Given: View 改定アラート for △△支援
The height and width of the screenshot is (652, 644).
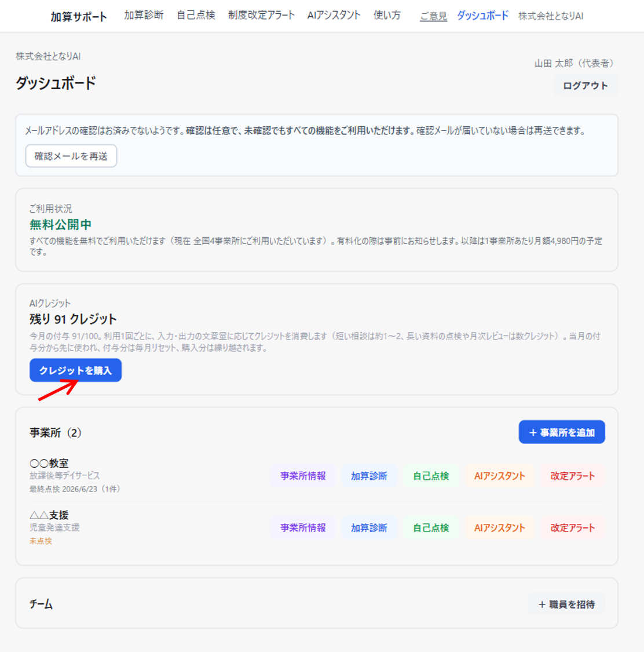Looking at the screenshot, I should [573, 527].
